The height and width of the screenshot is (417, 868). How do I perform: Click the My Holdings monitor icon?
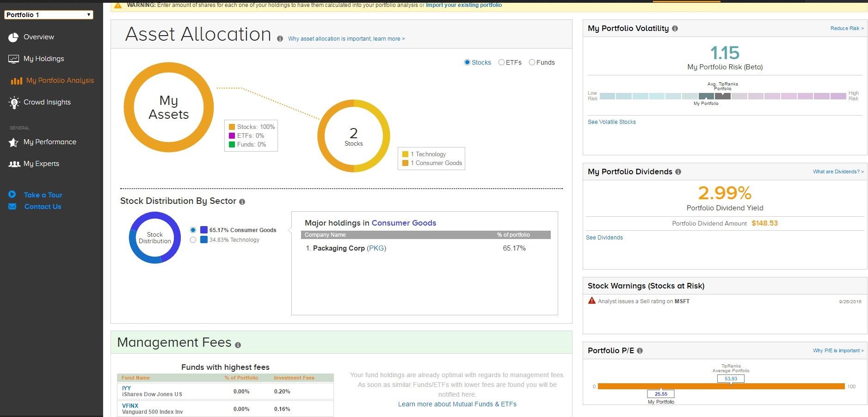coord(13,59)
